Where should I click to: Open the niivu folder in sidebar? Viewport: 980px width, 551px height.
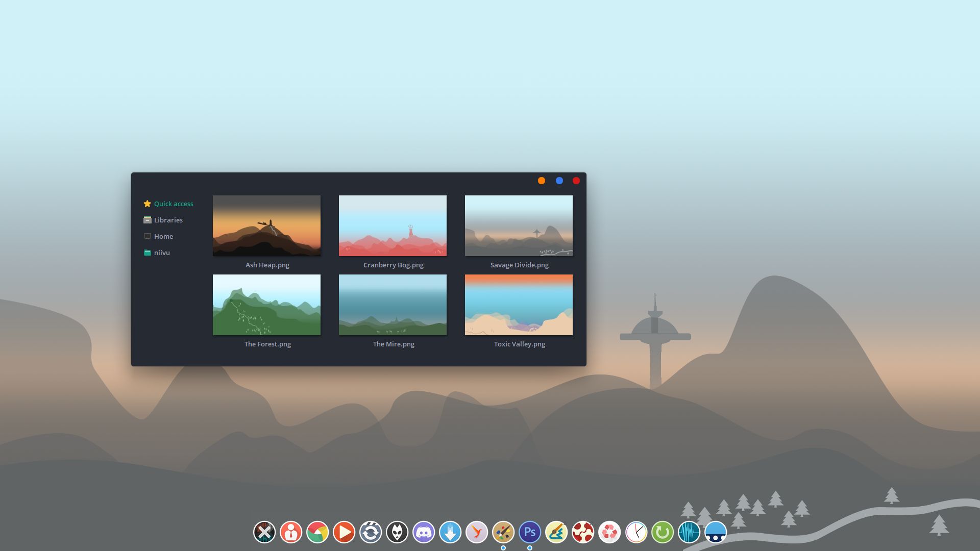(x=162, y=253)
